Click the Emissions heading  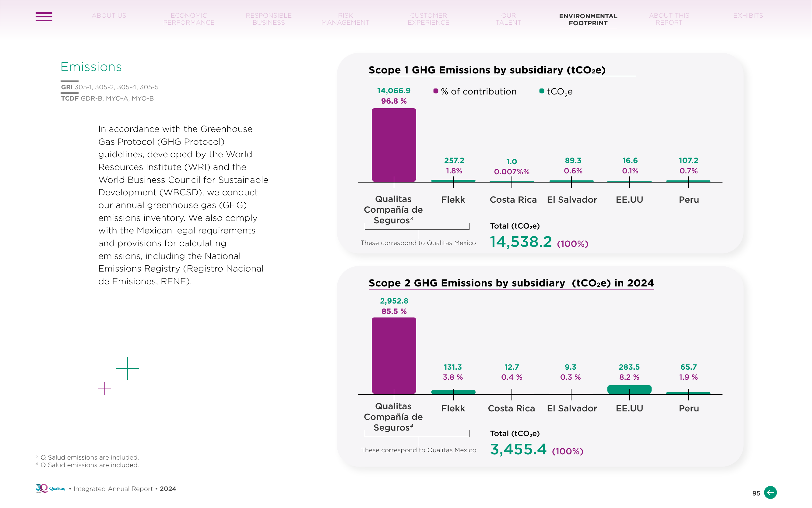tap(91, 67)
